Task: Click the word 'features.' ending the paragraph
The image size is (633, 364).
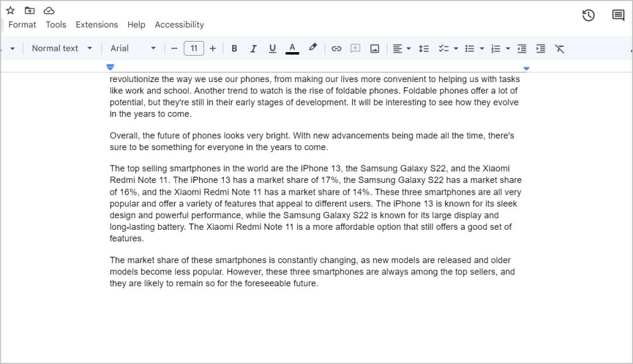Action: point(127,239)
